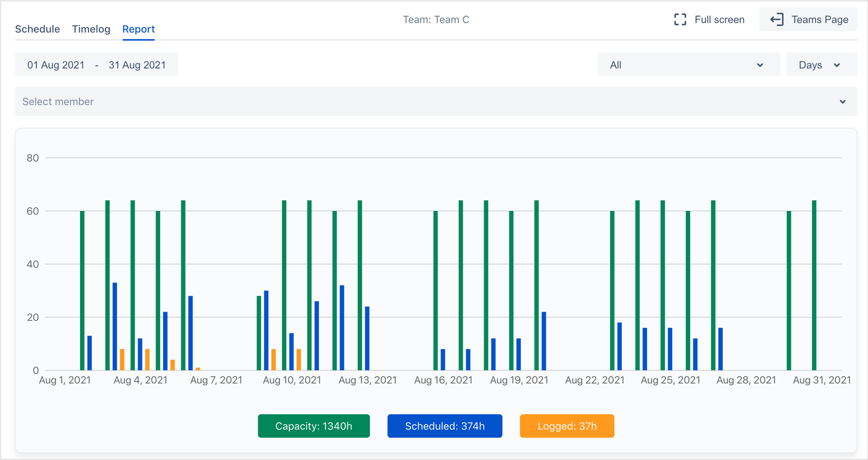868x460 pixels.
Task: Click the Teams Page back arrow icon
Action: 777,20
